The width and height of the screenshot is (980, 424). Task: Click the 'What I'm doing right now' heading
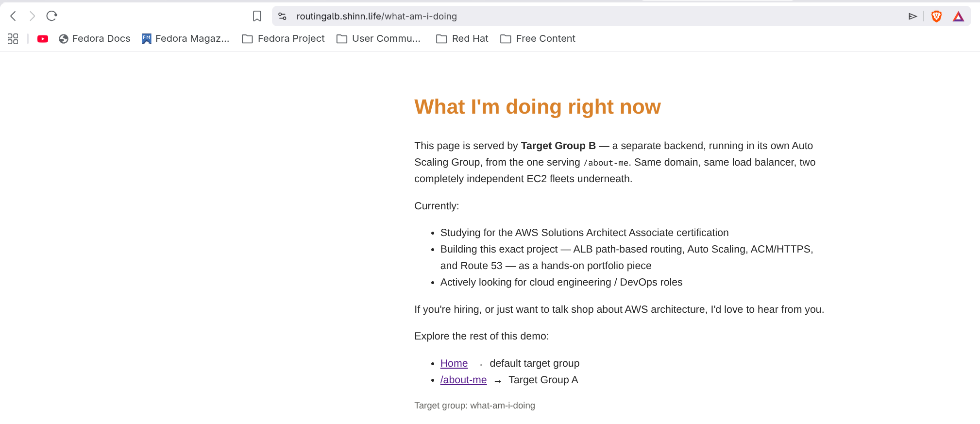click(x=538, y=107)
